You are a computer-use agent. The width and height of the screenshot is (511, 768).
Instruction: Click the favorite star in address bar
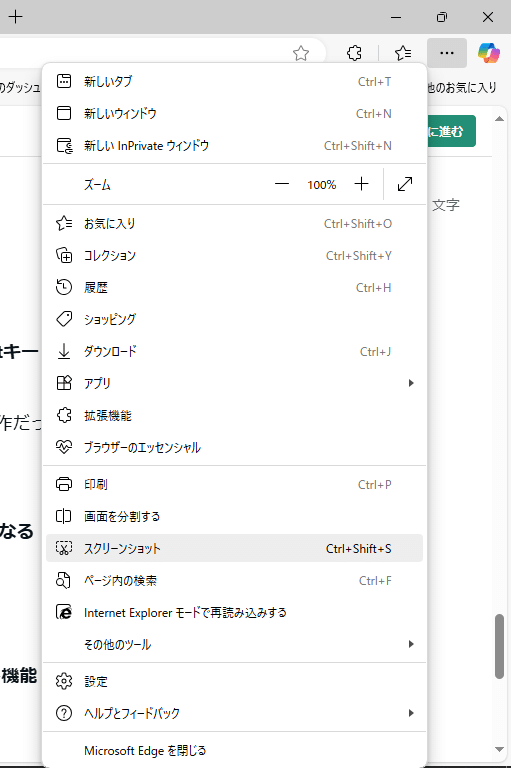[x=301, y=53]
